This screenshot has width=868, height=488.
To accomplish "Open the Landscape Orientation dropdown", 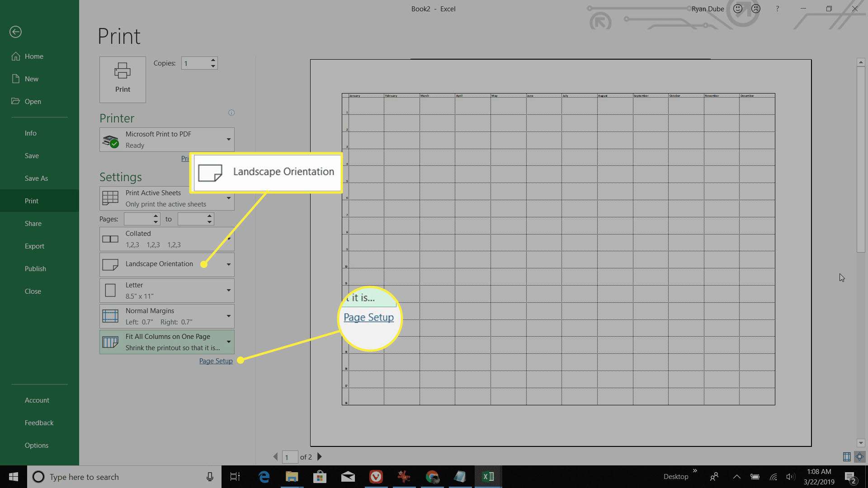I will (x=167, y=264).
